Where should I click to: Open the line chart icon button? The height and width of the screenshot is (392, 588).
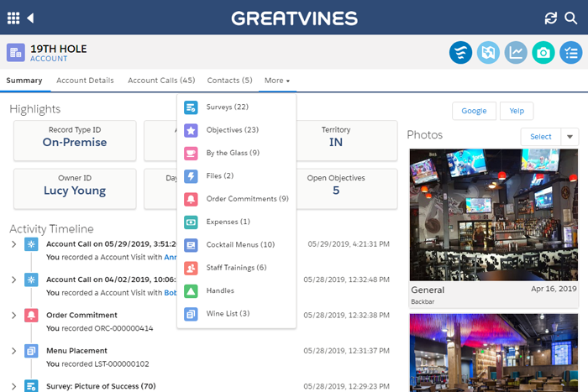pos(516,53)
